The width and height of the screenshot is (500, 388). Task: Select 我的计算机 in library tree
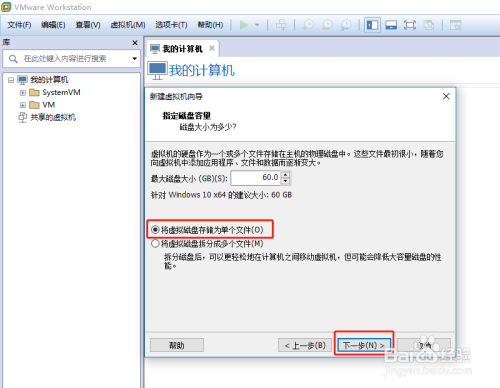click(x=49, y=80)
